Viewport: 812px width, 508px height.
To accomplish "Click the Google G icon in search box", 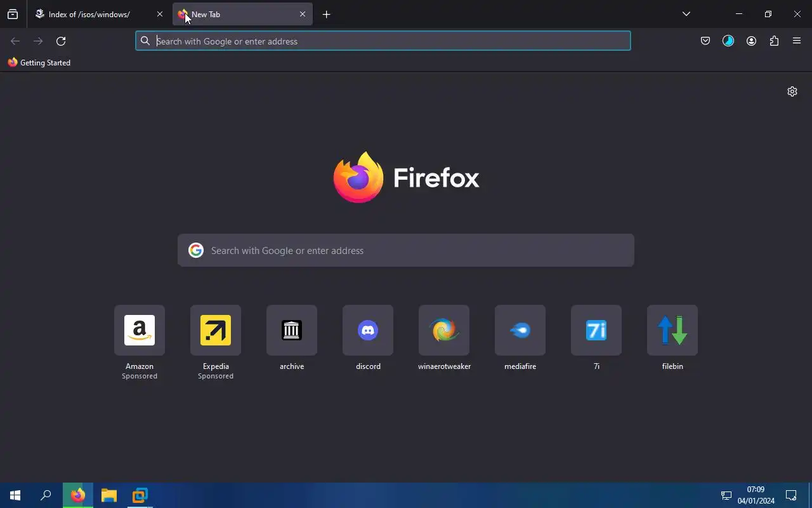I will point(196,250).
